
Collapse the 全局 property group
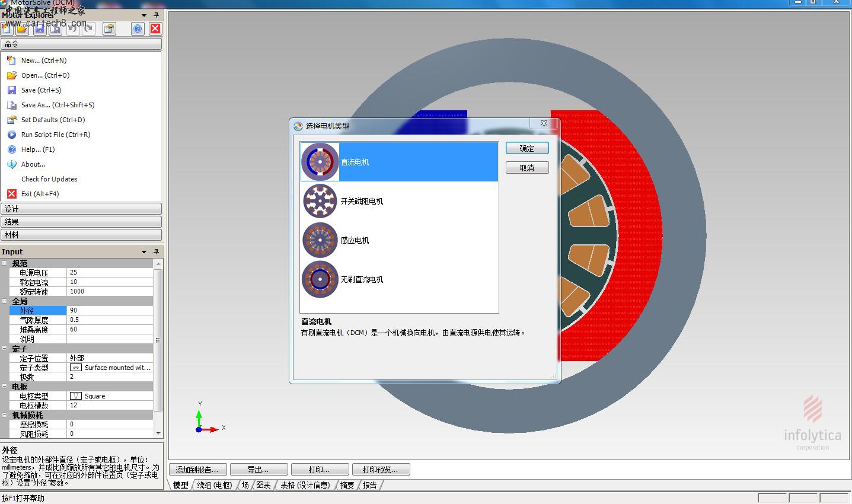[x=5, y=301]
